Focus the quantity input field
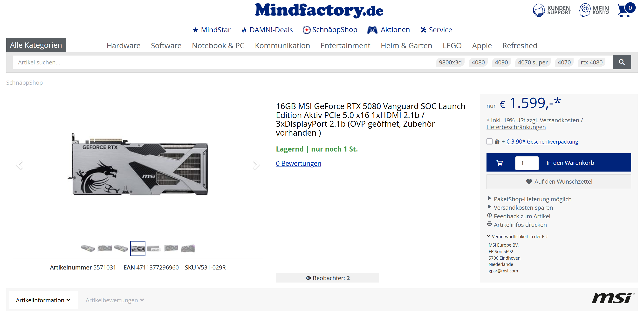Screen dimensions: 644x318 (x=527, y=163)
